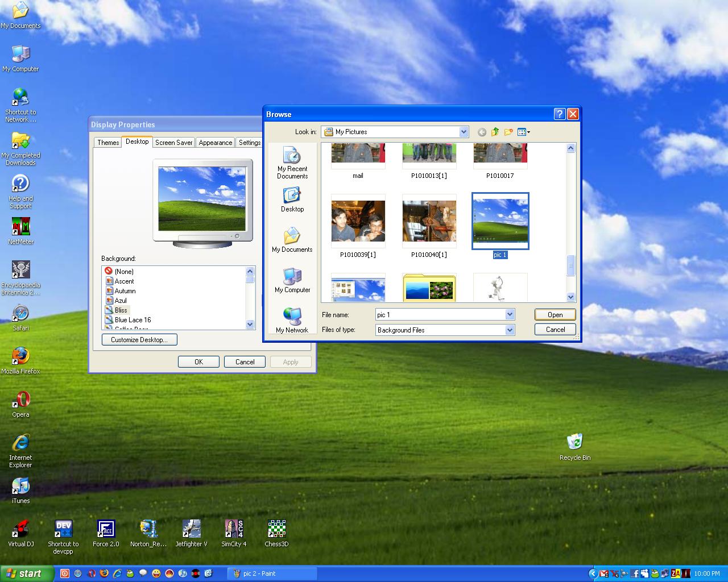Screen dimensions: 728x582
Task: Switch to Themes tab in Display Properties
Action: [x=108, y=143]
